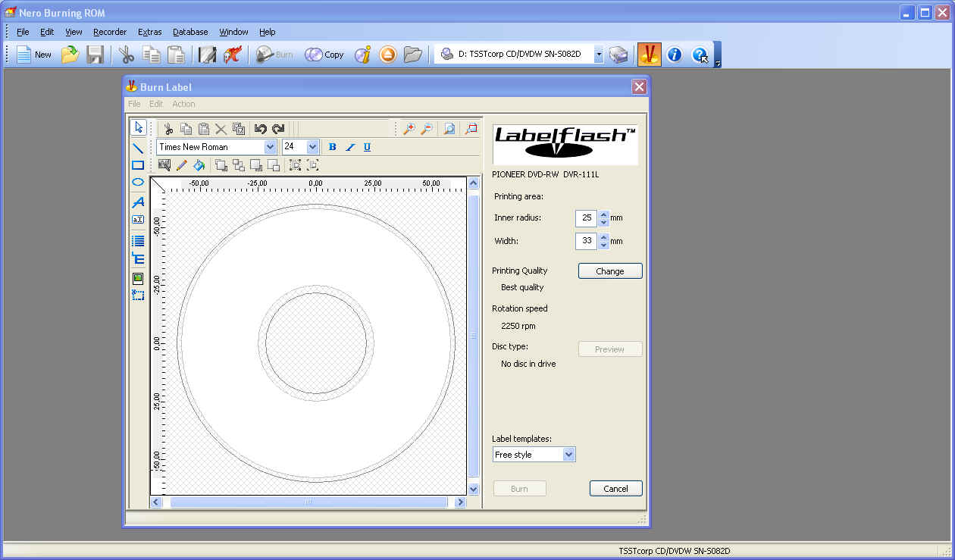Select the Line drawing tool

click(138, 149)
